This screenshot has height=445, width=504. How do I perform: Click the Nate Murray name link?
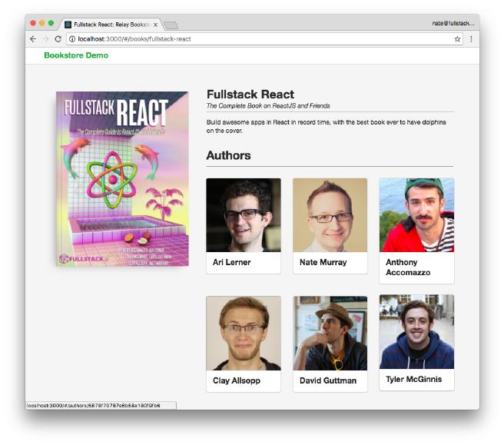pos(323,262)
